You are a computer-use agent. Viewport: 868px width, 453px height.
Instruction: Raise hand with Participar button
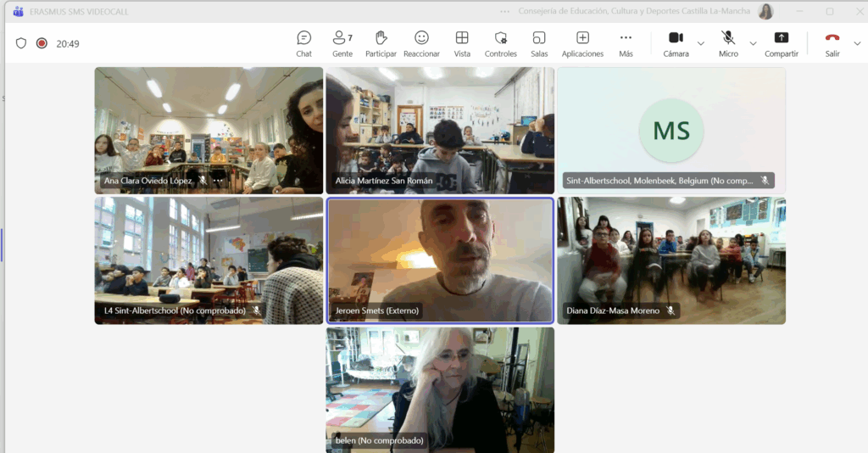click(x=381, y=43)
